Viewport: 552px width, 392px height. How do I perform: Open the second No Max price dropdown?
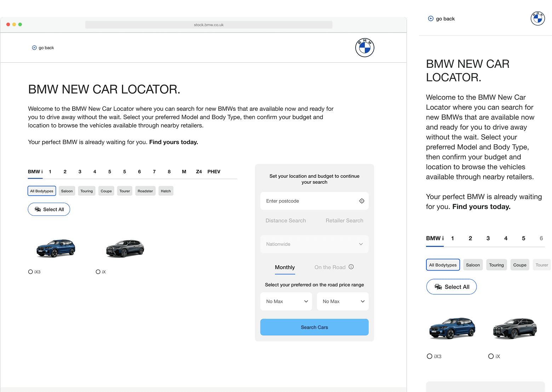(x=343, y=301)
